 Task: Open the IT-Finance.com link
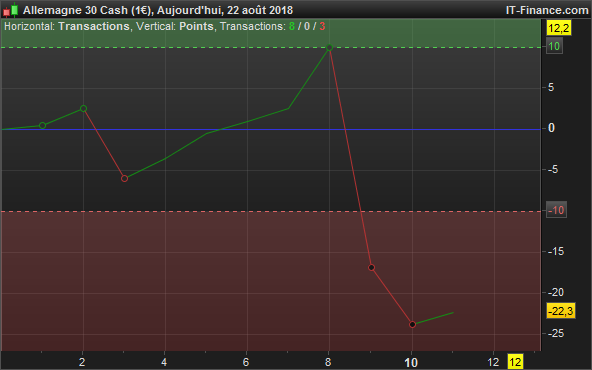[547, 10]
